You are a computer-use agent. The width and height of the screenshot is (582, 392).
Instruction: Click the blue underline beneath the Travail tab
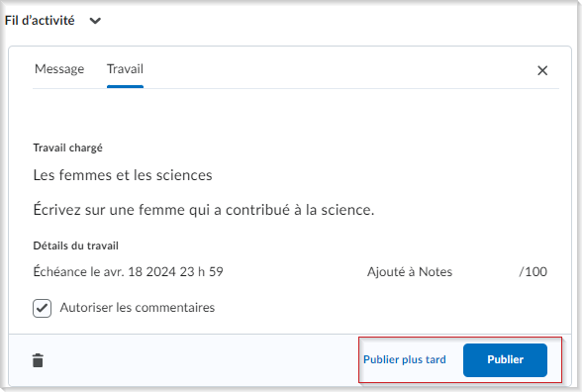pos(125,87)
